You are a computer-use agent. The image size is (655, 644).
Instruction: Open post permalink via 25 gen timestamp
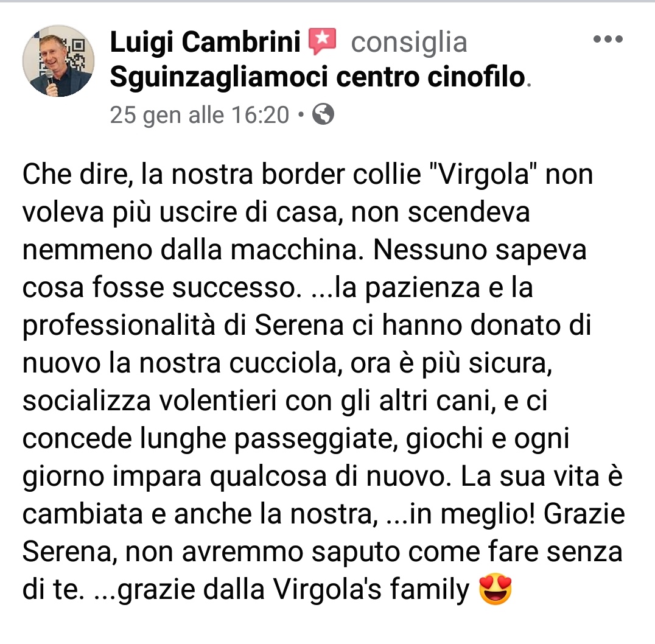199,115
